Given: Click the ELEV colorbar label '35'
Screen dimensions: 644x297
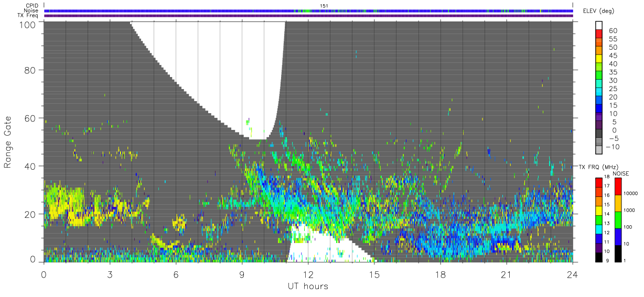Looking at the screenshot, I should [613, 73].
